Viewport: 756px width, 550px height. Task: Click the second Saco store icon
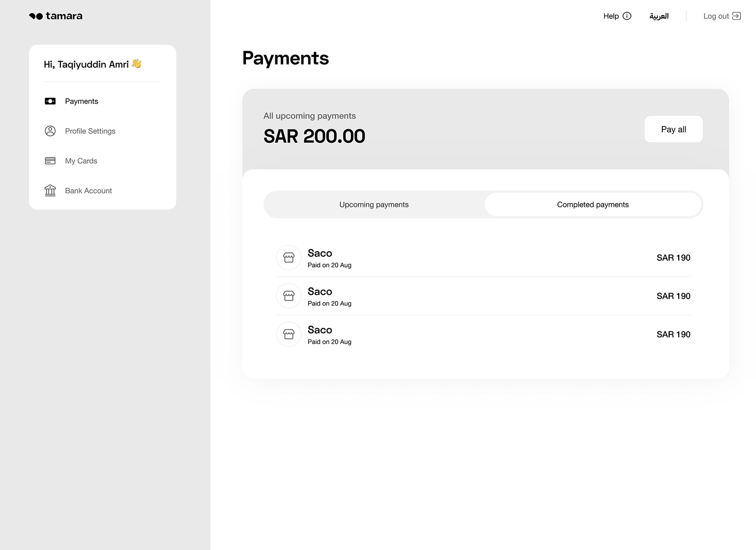[289, 296]
